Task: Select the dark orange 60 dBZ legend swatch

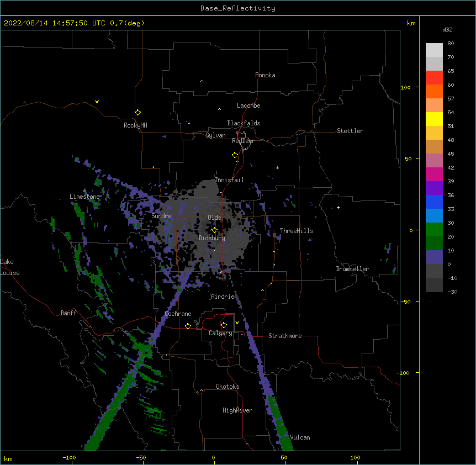Action: click(434, 91)
